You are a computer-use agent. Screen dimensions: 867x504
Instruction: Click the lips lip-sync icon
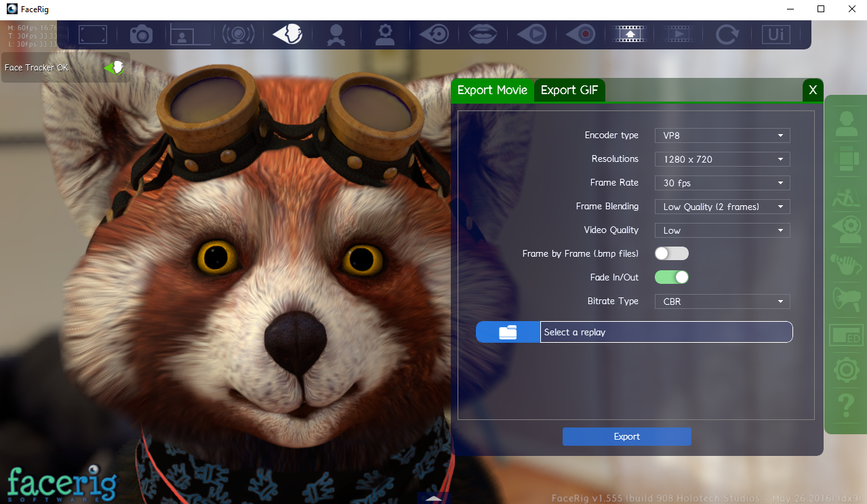pyautogui.click(x=483, y=34)
